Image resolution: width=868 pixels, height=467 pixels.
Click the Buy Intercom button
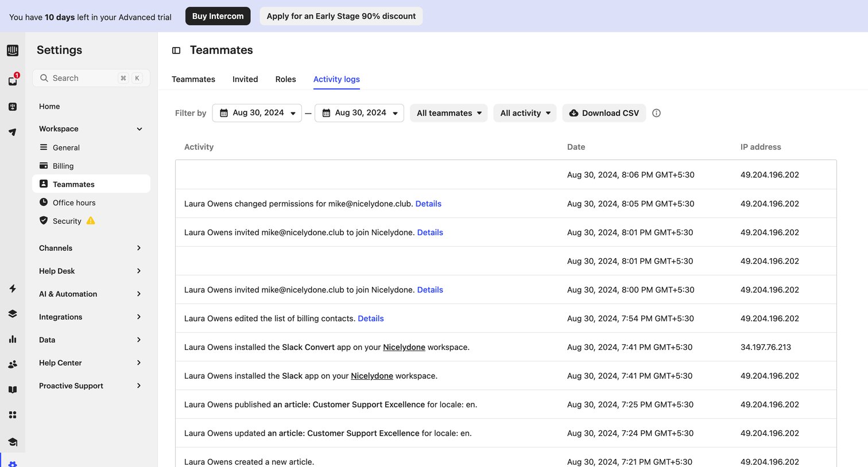tap(218, 16)
